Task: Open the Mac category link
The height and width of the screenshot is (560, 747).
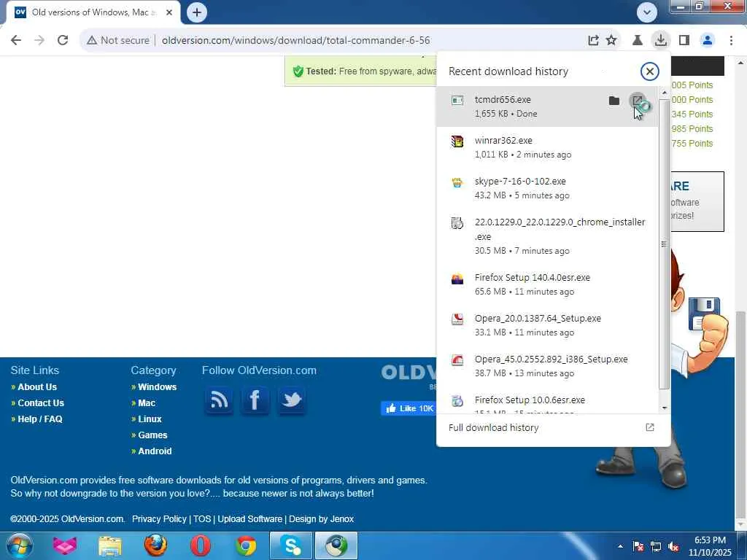Action: [x=147, y=403]
